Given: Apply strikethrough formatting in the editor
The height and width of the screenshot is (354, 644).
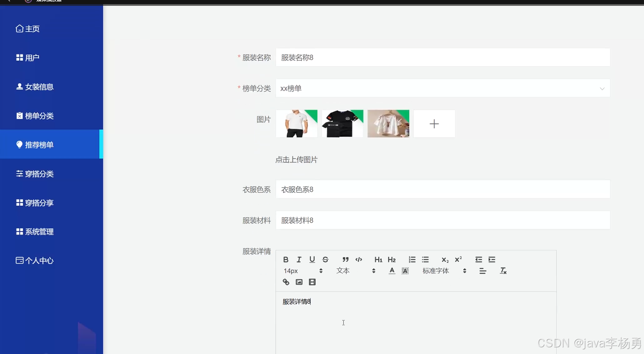Looking at the screenshot, I should click(x=325, y=259).
